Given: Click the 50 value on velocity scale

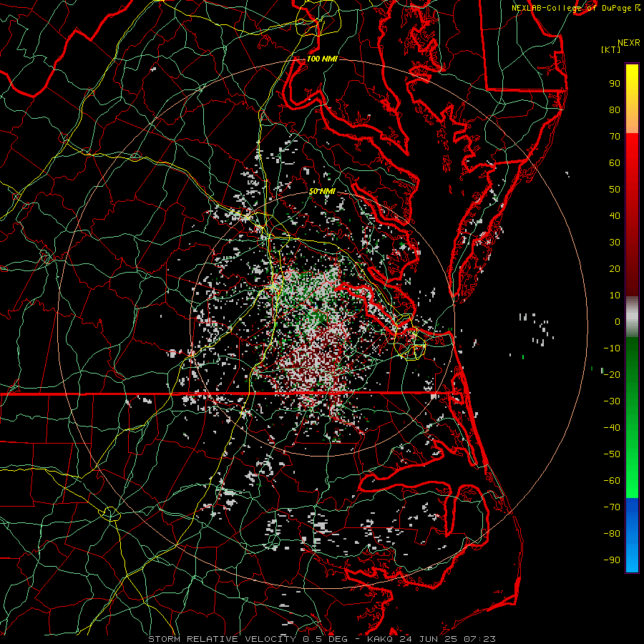Looking at the screenshot, I should coord(615,190).
